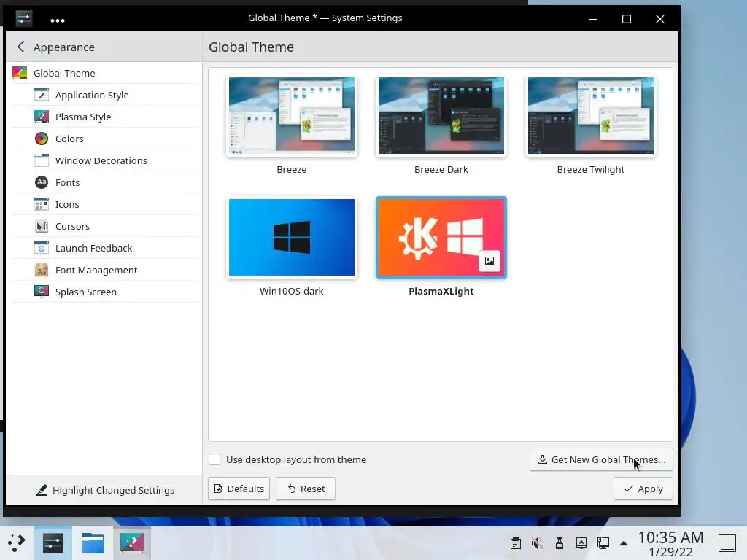Click Highlight Changed Settings

(105, 490)
